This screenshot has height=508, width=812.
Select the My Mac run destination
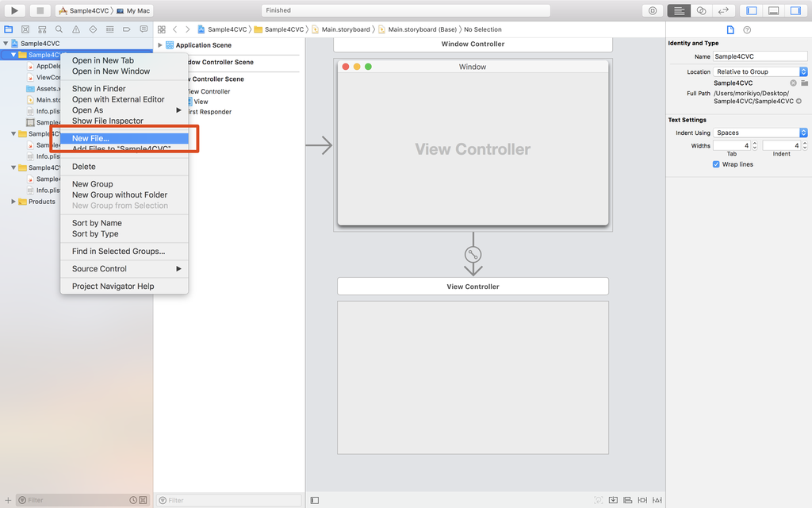tap(133, 10)
